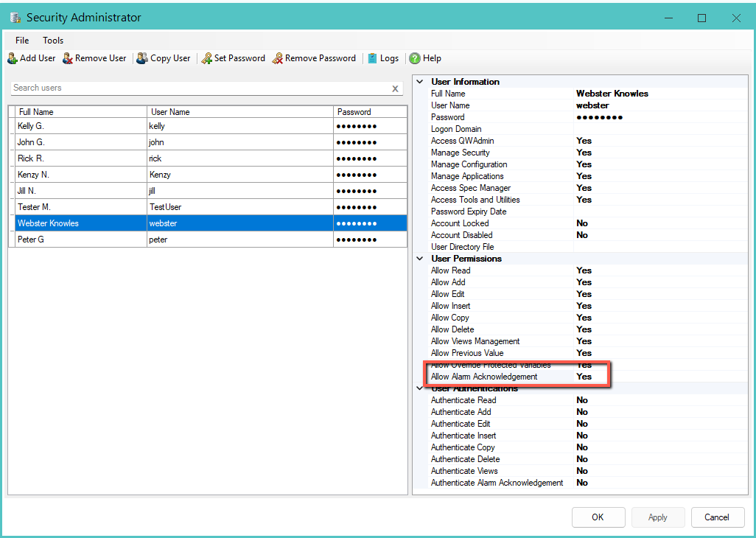756x538 pixels.
Task: Select the Jill N. user row
Action: pos(208,191)
